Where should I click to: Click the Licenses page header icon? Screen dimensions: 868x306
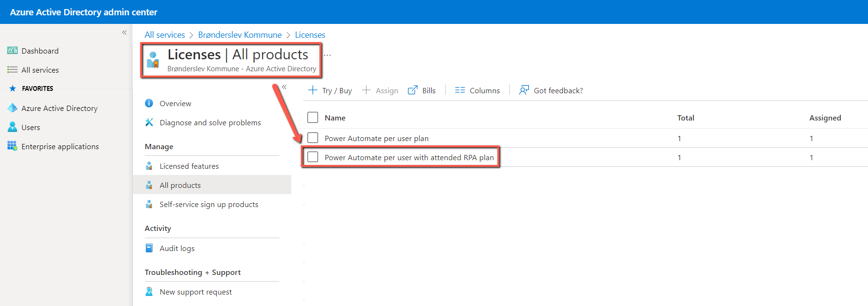[x=153, y=60]
